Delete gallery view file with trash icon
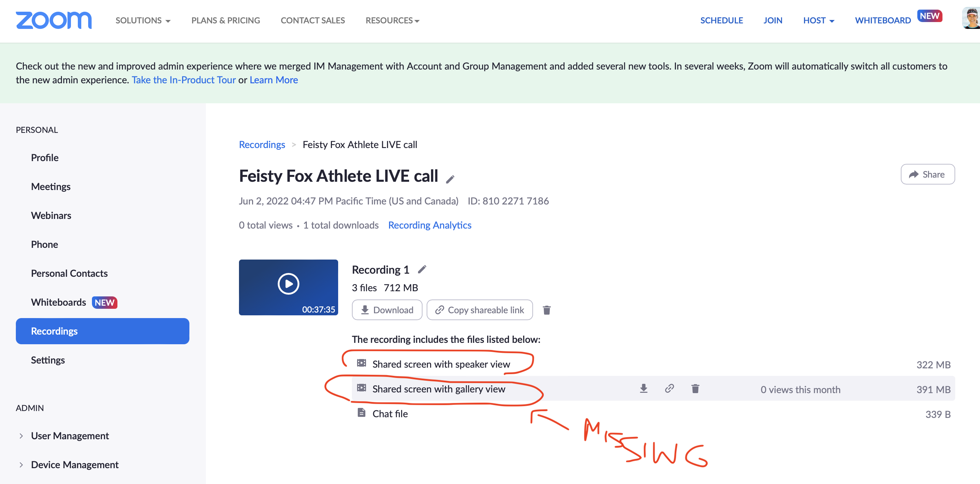 coord(695,389)
